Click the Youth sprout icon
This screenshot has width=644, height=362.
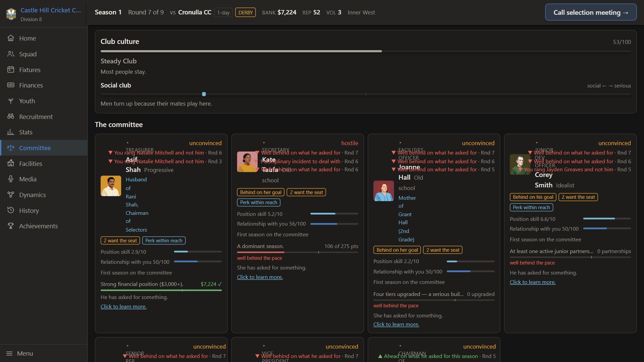11,101
